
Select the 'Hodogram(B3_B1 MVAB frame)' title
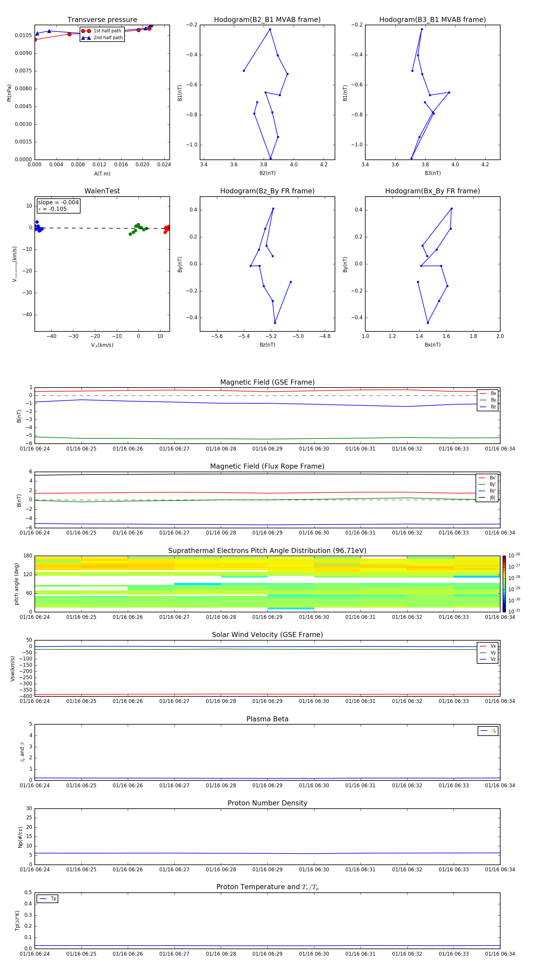[432, 20]
